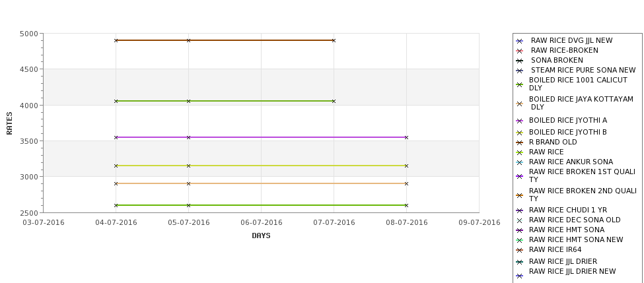
Task: Click the RAW RICE-BROKEN legend marker icon
Action: (x=519, y=51)
